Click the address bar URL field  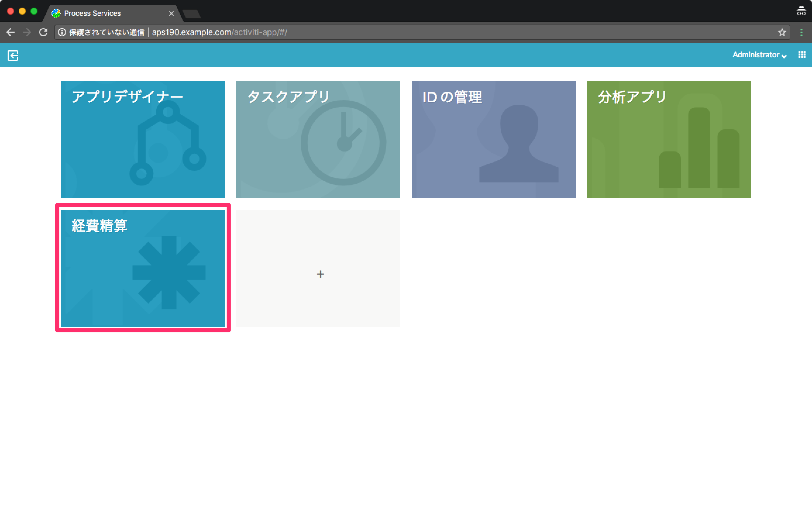coord(422,32)
